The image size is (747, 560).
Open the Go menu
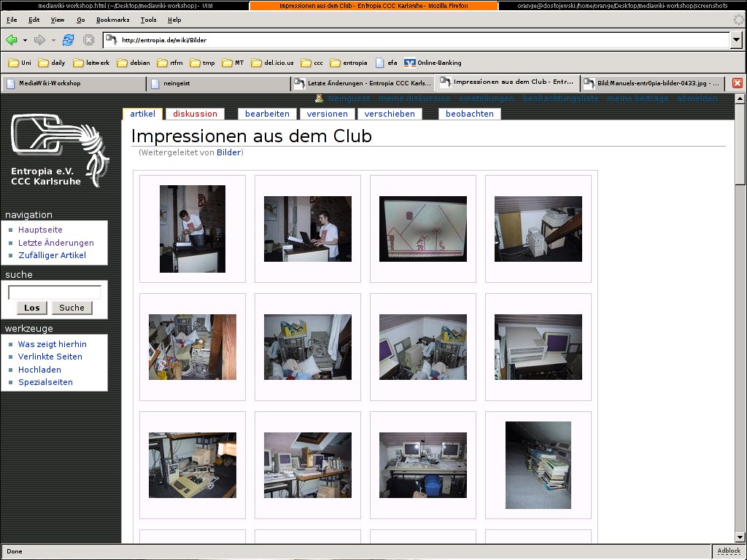pyautogui.click(x=80, y=20)
